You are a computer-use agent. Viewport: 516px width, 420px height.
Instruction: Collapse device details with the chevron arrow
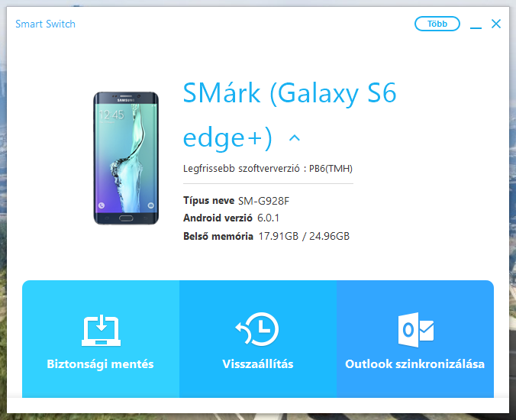click(x=295, y=138)
